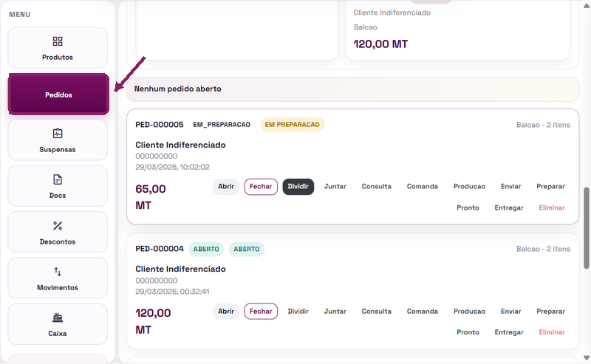Click the scrollbar down arrow
The image size is (591, 364).
pos(586,357)
